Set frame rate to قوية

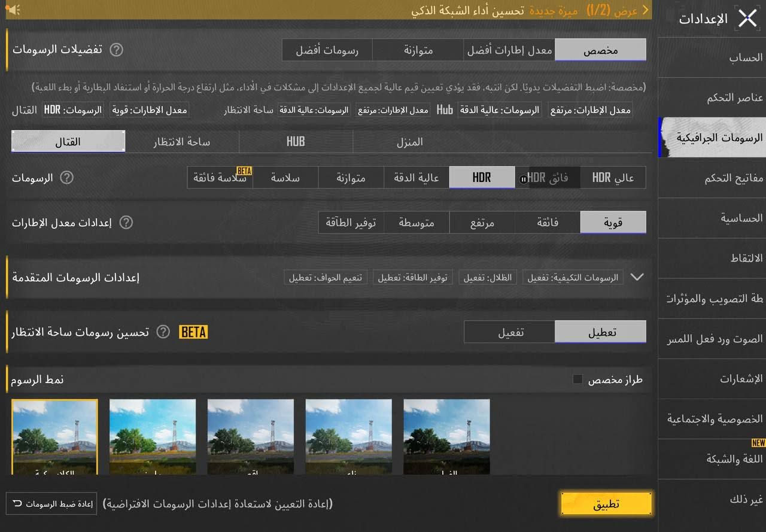[x=613, y=223]
